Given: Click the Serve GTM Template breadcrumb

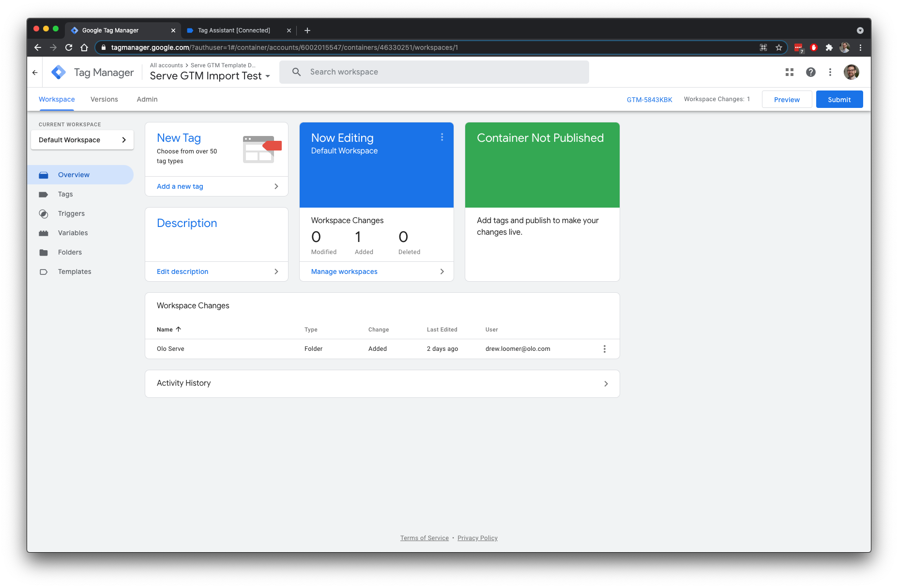Looking at the screenshot, I should coord(223,65).
